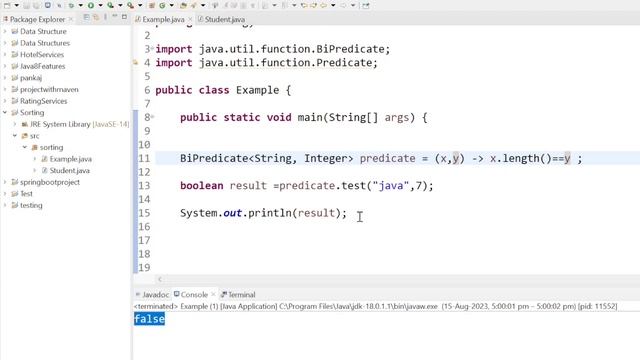Toggle the main method fold marker at line 8
Viewport: 640px width, 360px height.
click(152, 118)
